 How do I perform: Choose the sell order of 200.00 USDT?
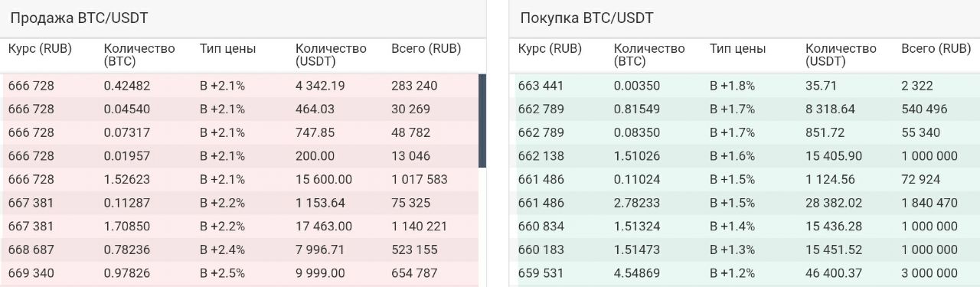point(240,156)
